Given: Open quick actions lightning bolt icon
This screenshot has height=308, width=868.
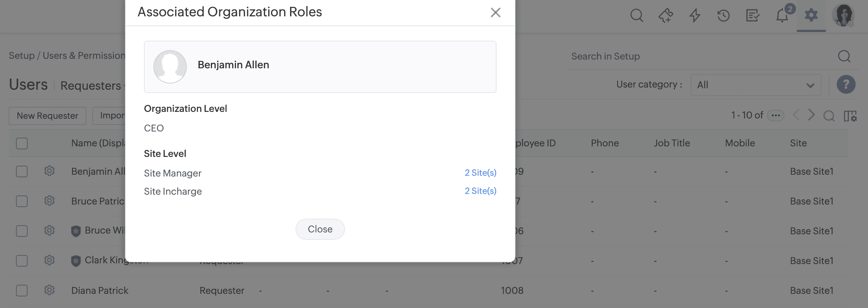Looking at the screenshot, I should coord(695,16).
